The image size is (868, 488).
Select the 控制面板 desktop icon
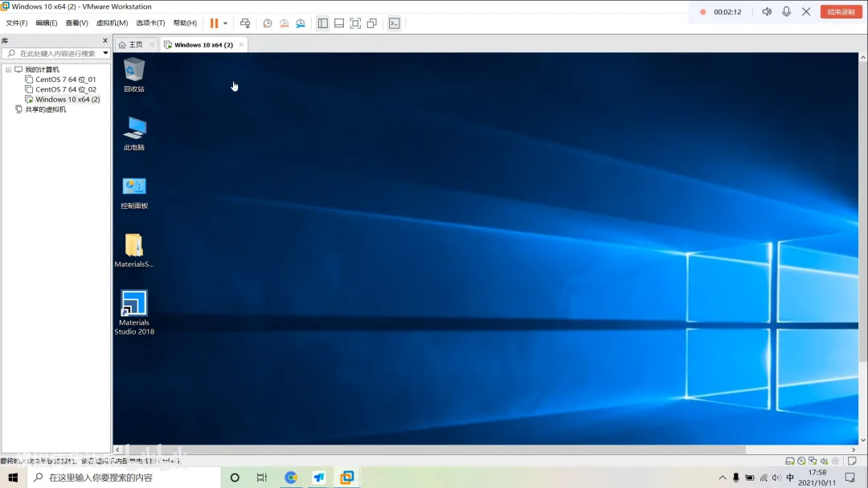point(134,193)
